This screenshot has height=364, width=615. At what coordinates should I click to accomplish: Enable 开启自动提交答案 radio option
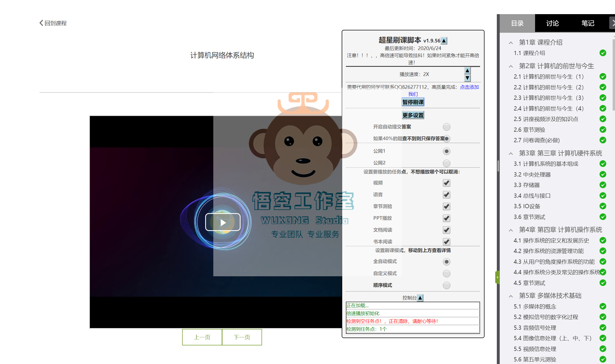(x=447, y=127)
